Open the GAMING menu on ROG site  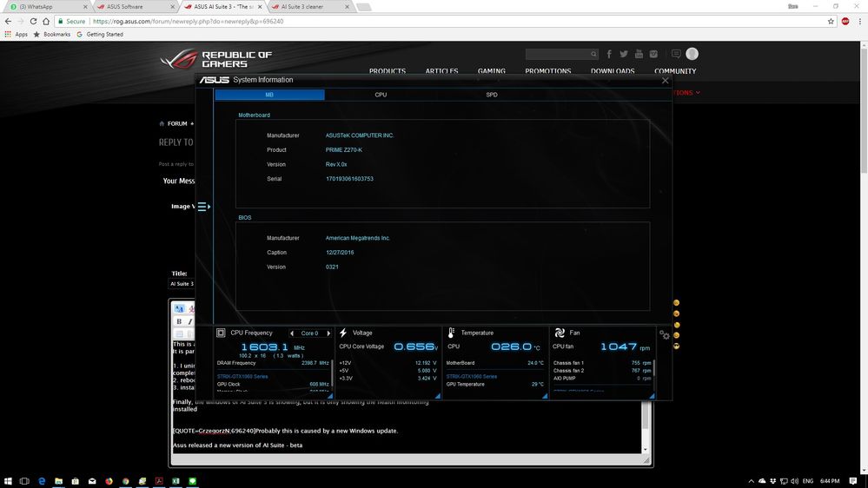pos(492,71)
